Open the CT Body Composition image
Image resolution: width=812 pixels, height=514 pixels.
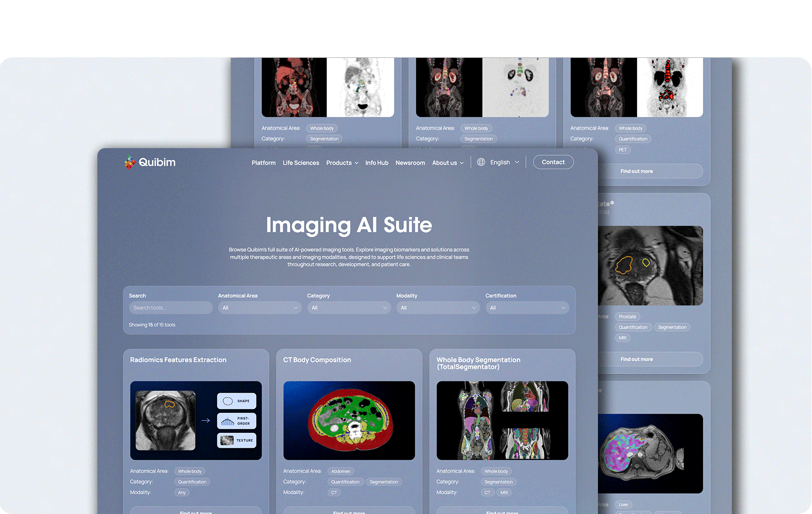click(x=349, y=421)
